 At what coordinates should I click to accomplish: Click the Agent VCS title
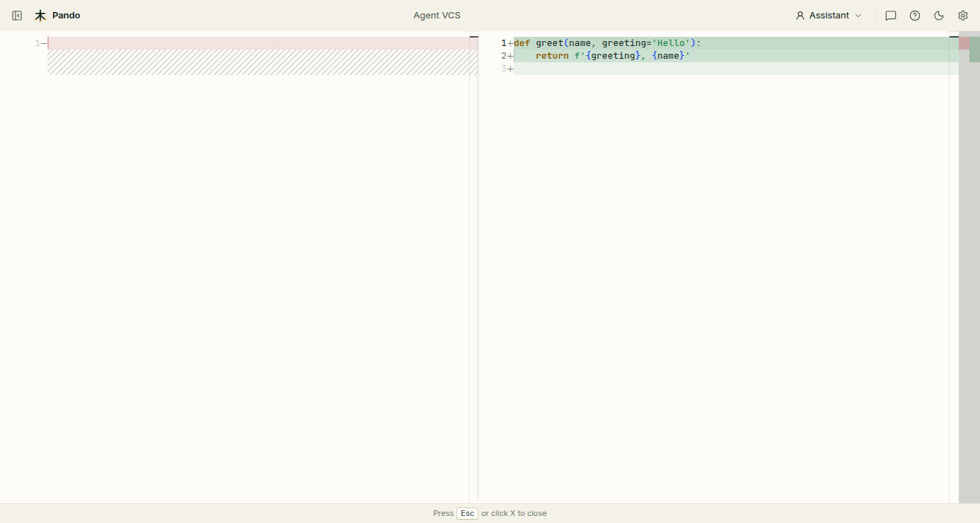click(437, 16)
